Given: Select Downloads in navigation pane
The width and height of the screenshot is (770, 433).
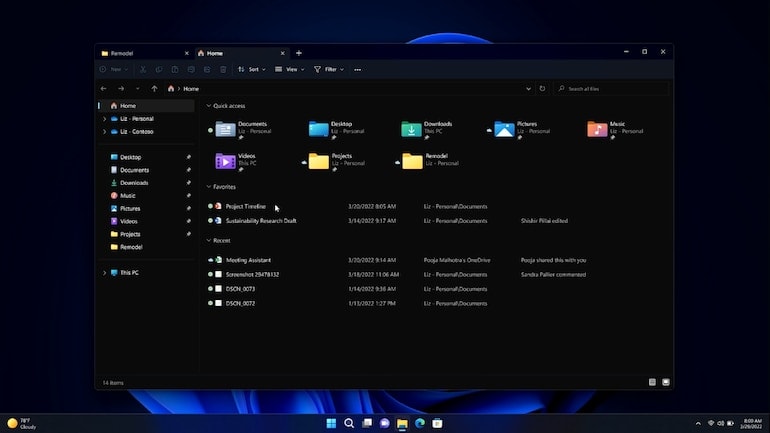Looking at the screenshot, I should 146,183.
